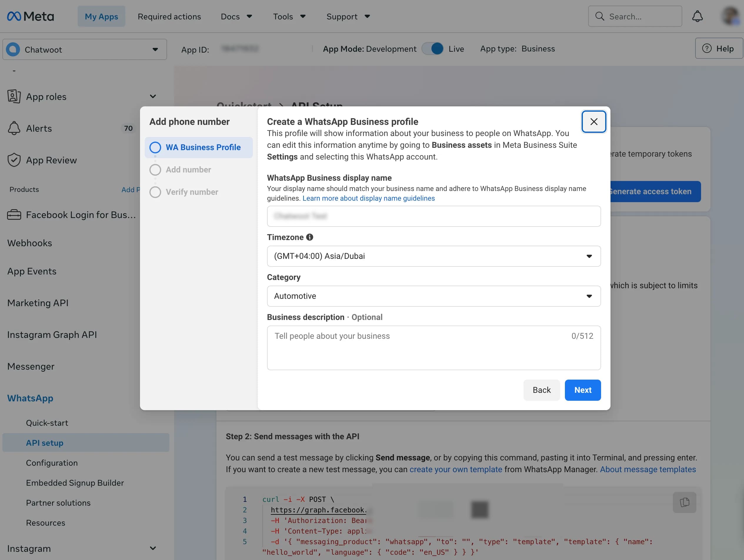Screen dimensions: 744x560
Task: Open Messenger in the sidebar
Action: coord(31,366)
